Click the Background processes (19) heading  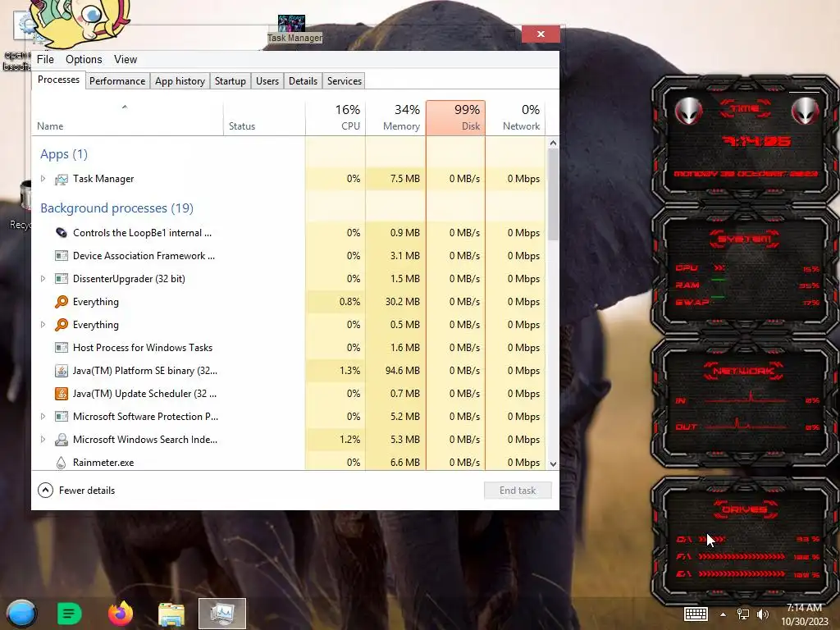116,208
